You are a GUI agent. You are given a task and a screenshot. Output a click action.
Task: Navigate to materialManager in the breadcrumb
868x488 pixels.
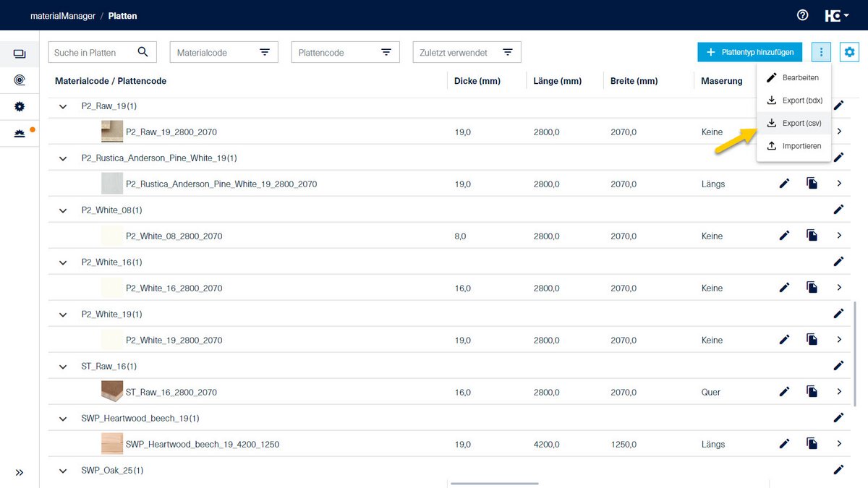click(61, 15)
